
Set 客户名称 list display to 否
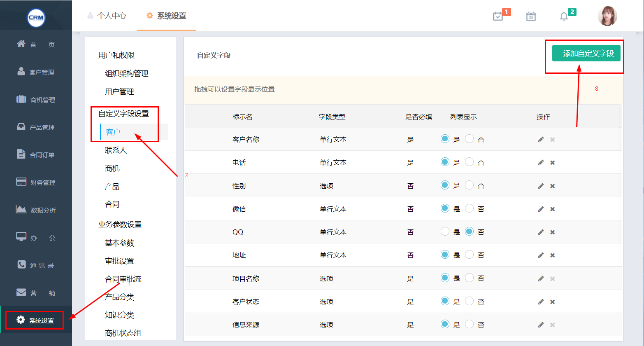click(x=469, y=139)
